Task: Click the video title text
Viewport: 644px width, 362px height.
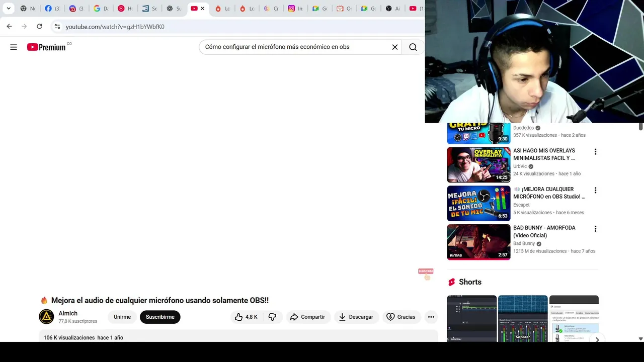Action: [x=160, y=300]
